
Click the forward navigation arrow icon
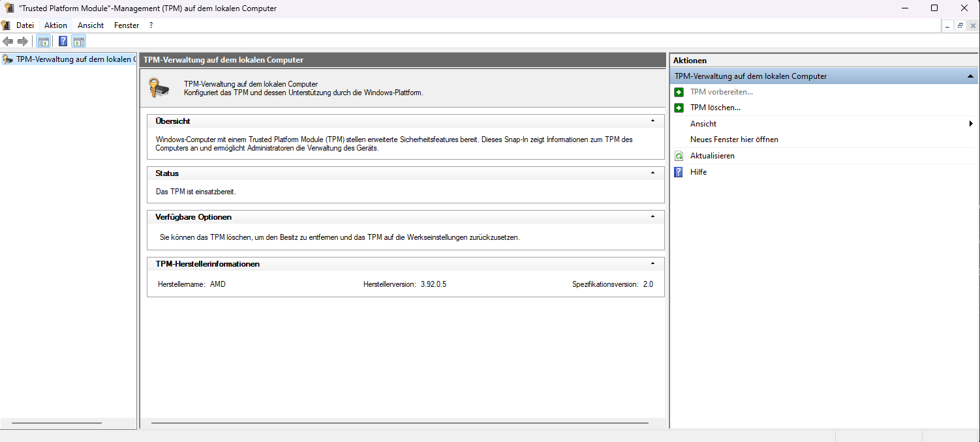pyautogui.click(x=22, y=41)
